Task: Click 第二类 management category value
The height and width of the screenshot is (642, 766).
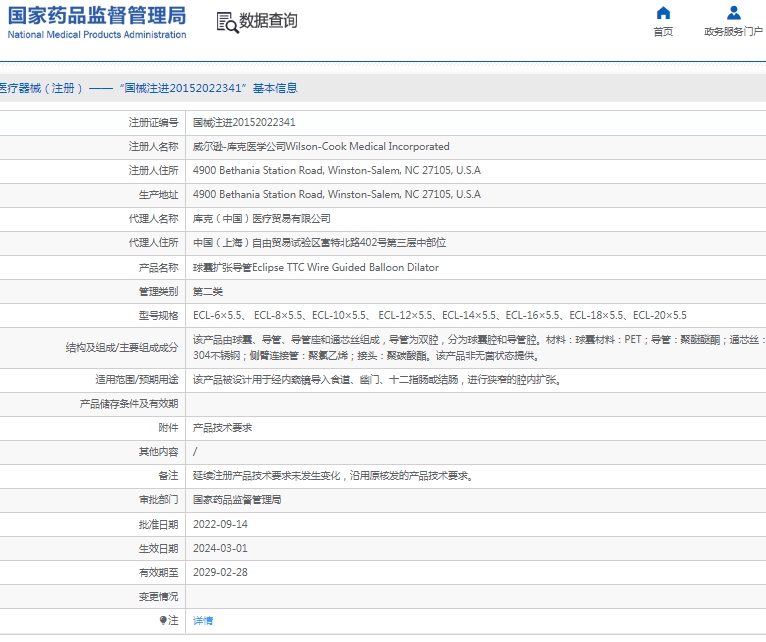Action: [x=208, y=292]
